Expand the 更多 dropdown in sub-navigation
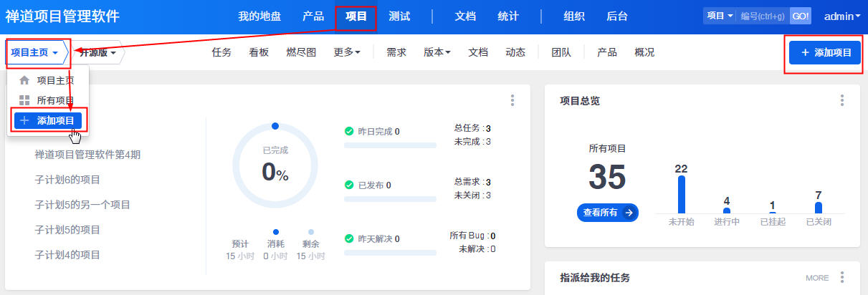The height and width of the screenshot is (295, 868). pyautogui.click(x=347, y=52)
